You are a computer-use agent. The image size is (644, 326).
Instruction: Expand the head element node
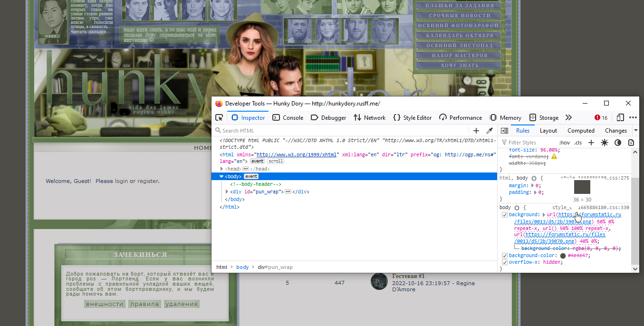tap(221, 169)
